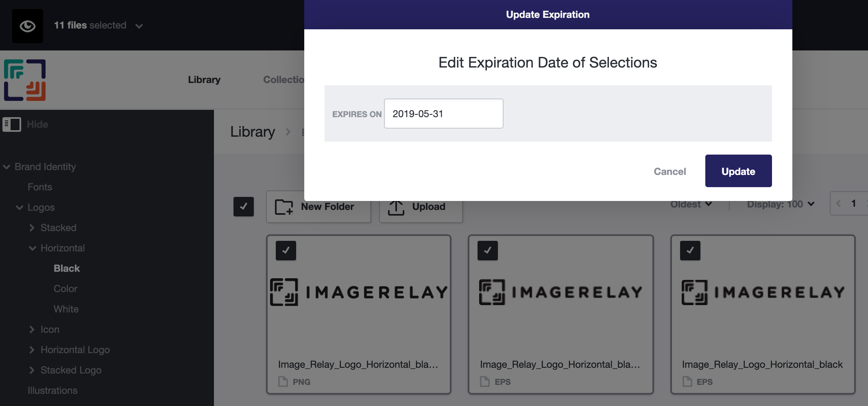Open the Oldest sort dropdown
This screenshot has height=406, width=868.
[691, 204]
